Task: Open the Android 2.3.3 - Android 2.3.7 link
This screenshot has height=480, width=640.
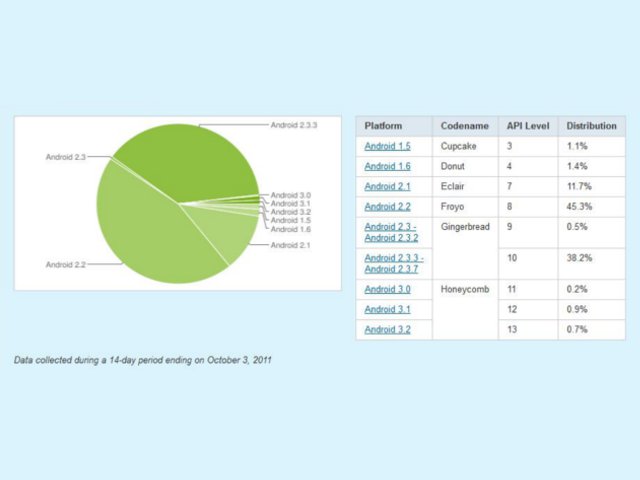Action: (393, 264)
